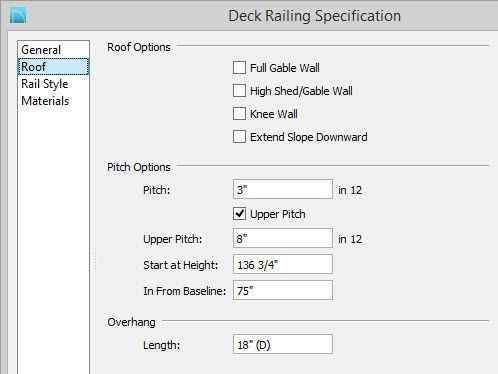Viewport: 498px width, 374px height.
Task: Focus the Start at Height field
Action: coord(283,264)
